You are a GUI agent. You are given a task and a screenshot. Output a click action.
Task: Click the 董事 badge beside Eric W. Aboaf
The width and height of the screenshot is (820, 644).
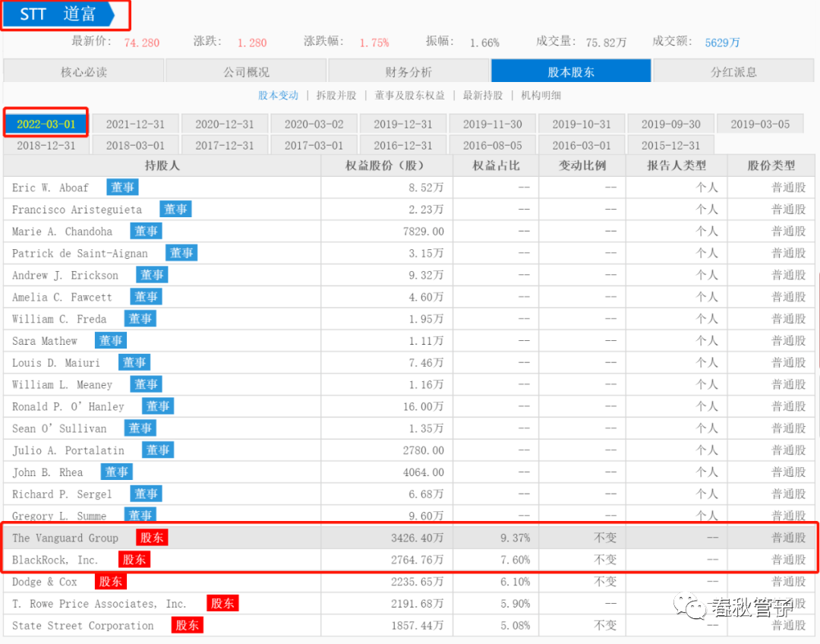[x=122, y=188]
